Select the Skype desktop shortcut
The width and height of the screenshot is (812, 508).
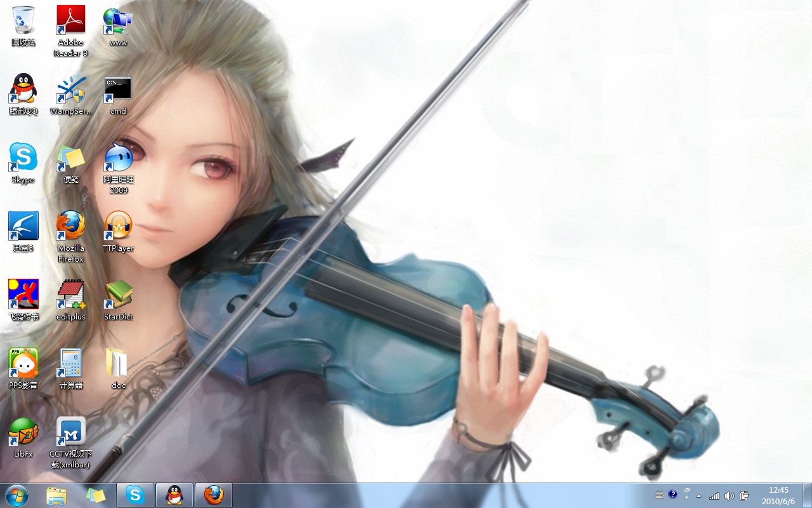[23, 163]
